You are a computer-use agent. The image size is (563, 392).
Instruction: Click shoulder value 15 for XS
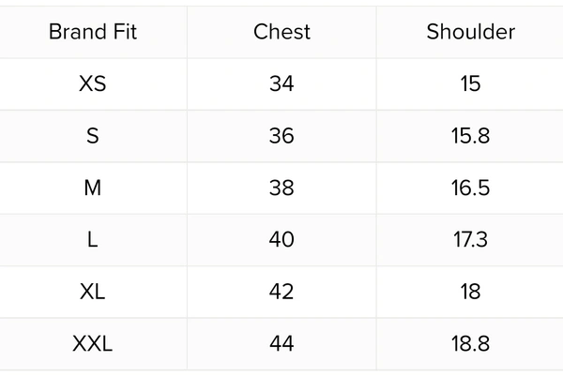pyautogui.click(x=470, y=83)
